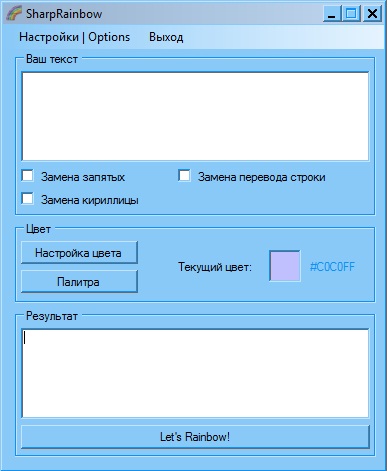Select the current color swatch preview

coord(285,266)
